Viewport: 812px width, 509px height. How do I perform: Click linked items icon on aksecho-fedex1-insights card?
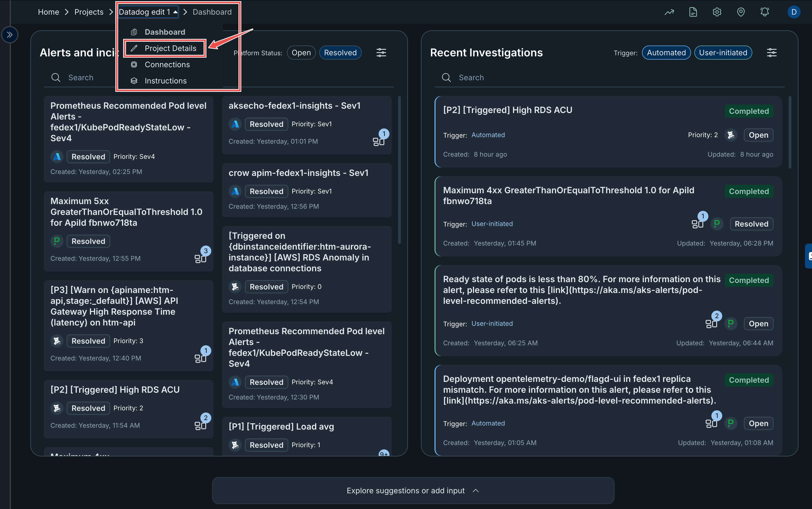379,141
